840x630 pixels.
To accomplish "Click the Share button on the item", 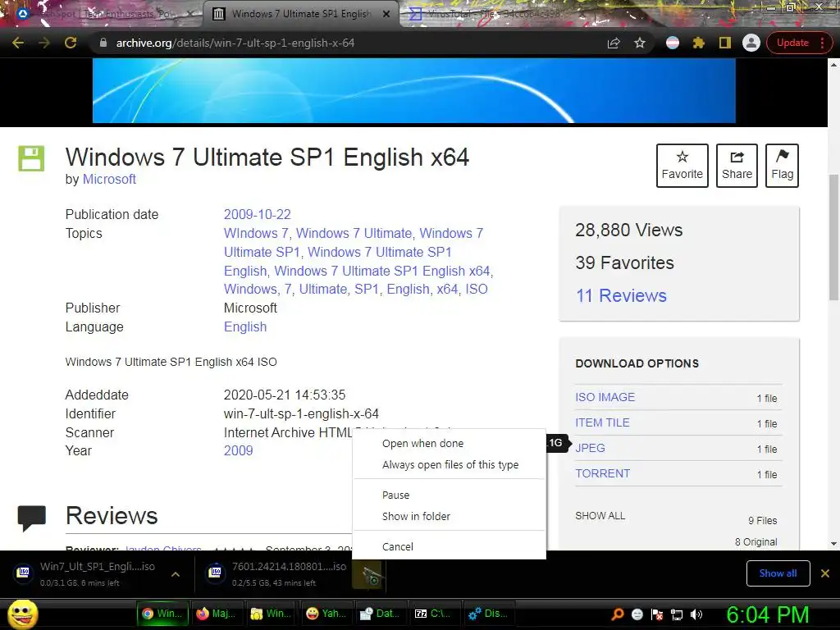I will [737, 166].
